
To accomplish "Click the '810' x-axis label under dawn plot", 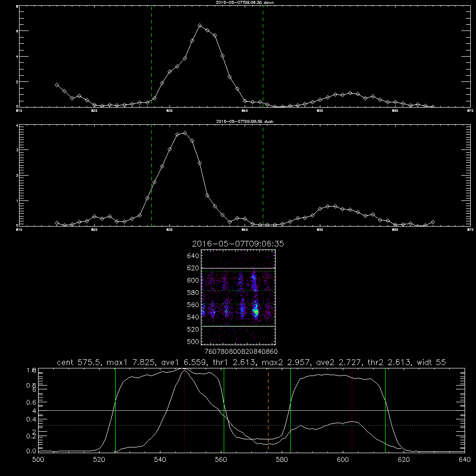I will tap(19, 111).
